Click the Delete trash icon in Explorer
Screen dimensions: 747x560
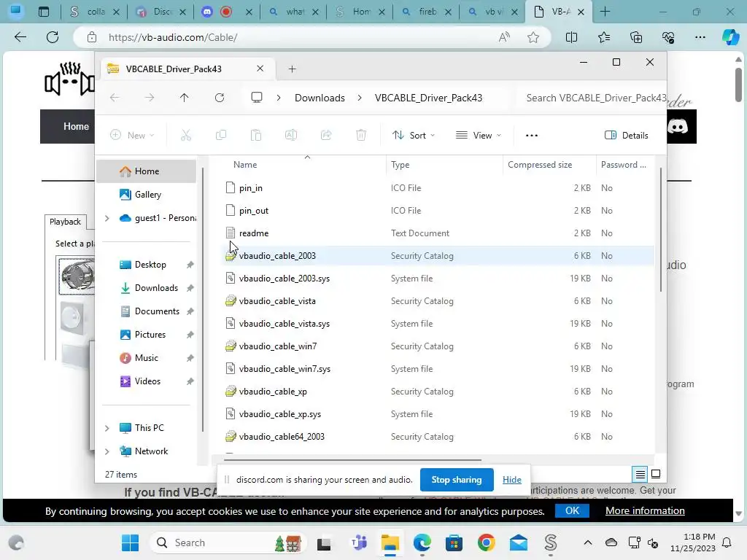point(361,135)
